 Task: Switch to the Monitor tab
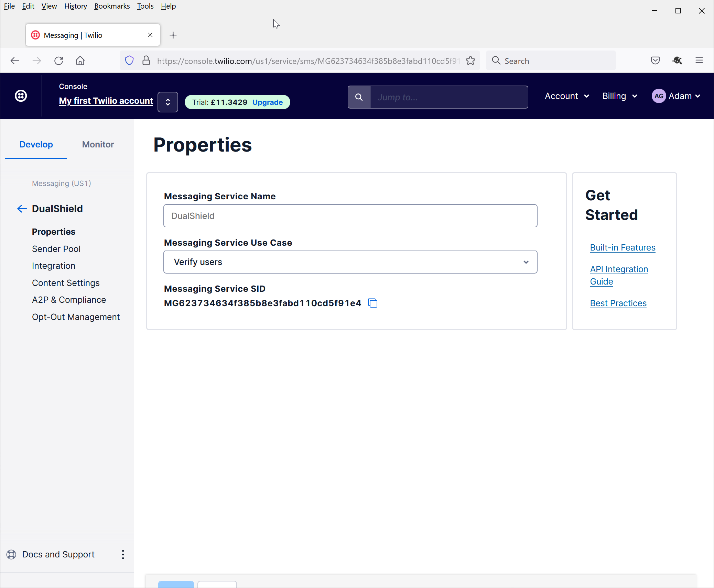(98, 144)
